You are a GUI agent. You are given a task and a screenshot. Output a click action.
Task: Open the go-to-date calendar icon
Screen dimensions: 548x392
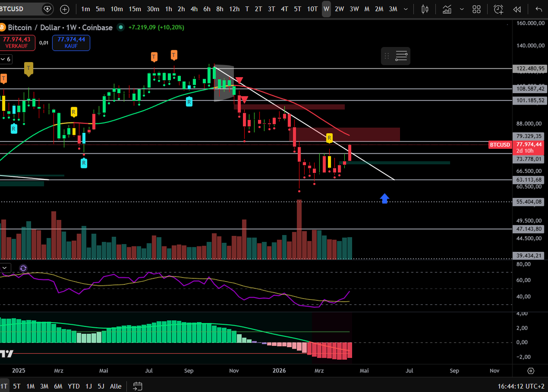click(x=137, y=386)
